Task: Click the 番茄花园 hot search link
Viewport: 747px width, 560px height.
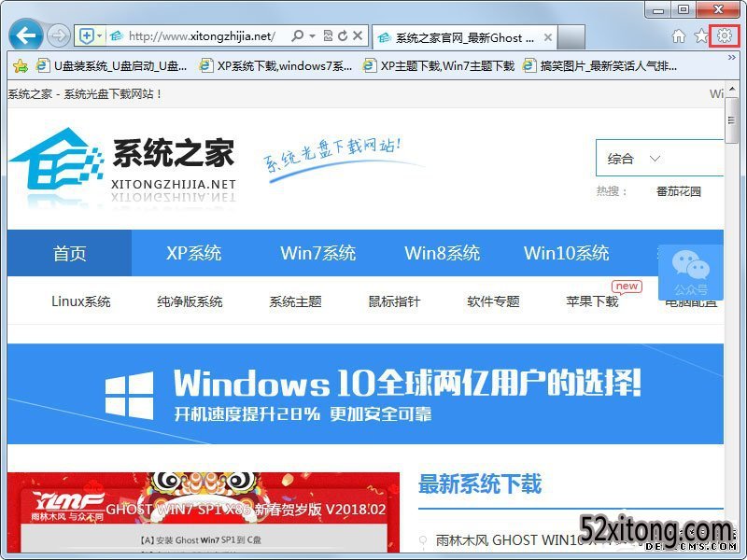Action: point(679,191)
